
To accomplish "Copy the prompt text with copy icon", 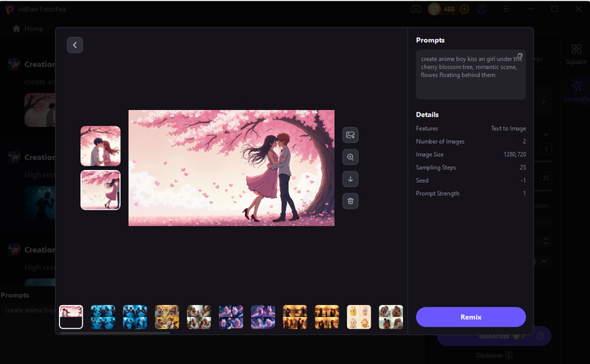I will pos(520,56).
